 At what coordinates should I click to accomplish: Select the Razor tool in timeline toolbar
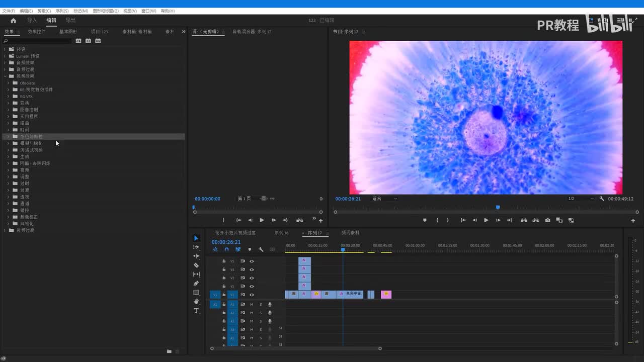pyautogui.click(x=196, y=265)
